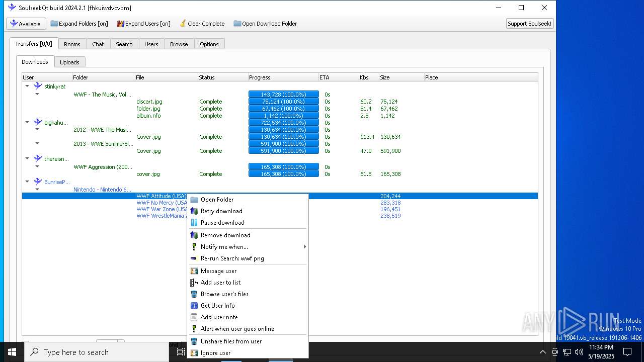Click Clear Complete in toolbar

(202, 24)
